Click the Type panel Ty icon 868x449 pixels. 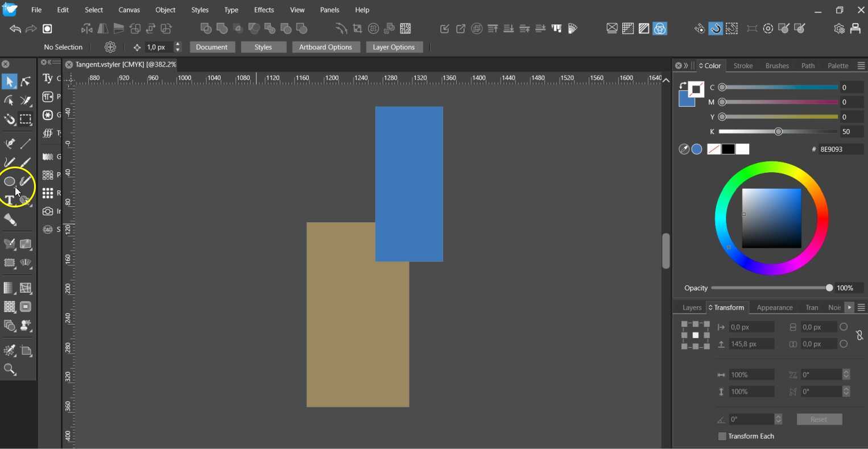coord(48,78)
